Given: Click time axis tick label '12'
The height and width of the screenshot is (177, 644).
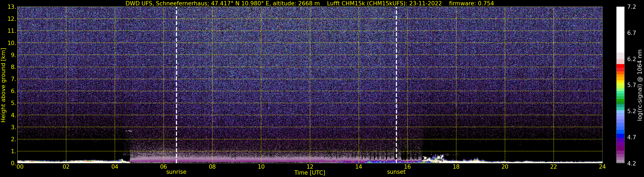Looking at the screenshot, I should [310, 167].
